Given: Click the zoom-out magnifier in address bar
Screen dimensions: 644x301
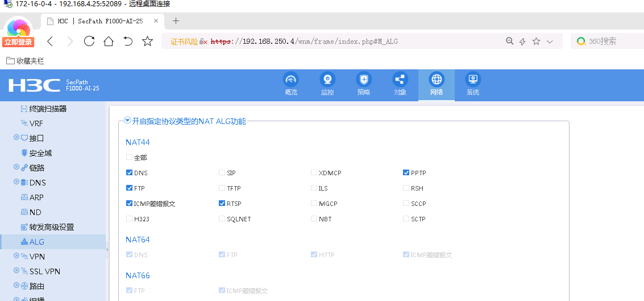Looking at the screenshot, I should click(x=510, y=41).
